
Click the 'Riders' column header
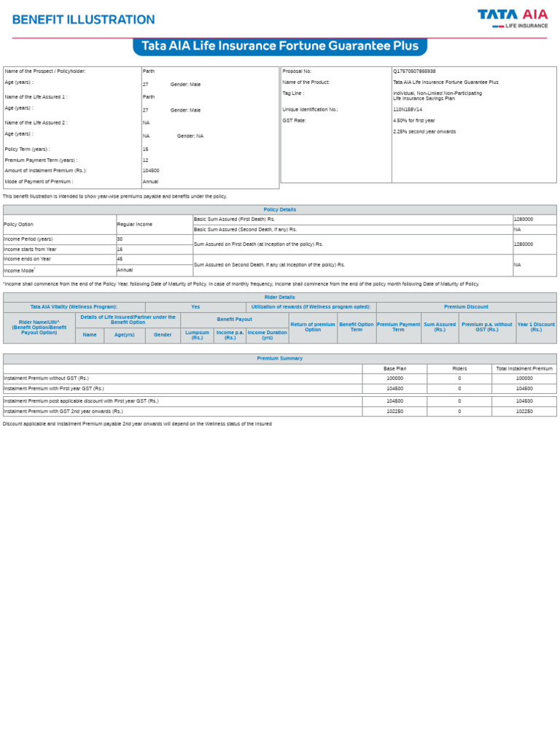pos(459,368)
